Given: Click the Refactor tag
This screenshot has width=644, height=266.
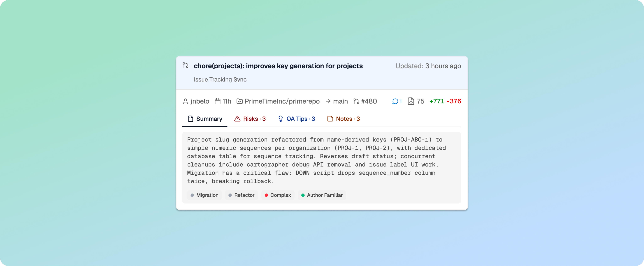Looking at the screenshot, I should 241,195.
